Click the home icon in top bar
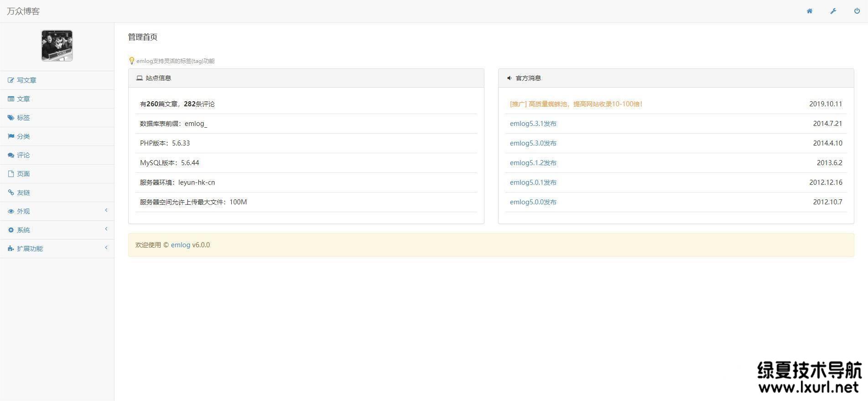This screenshot has width=868, height=401. point(809,11)
